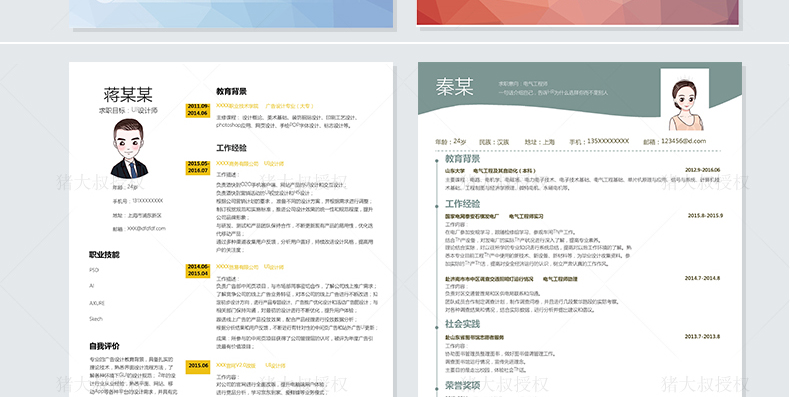Click 教育背景 heading in 秦某 resume

pos(462,159)
